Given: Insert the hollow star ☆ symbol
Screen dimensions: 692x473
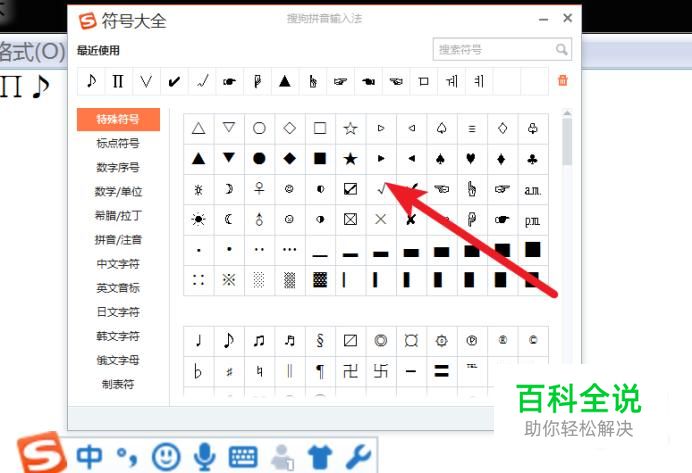Looking at the screenshot, I should coord(350,128).
